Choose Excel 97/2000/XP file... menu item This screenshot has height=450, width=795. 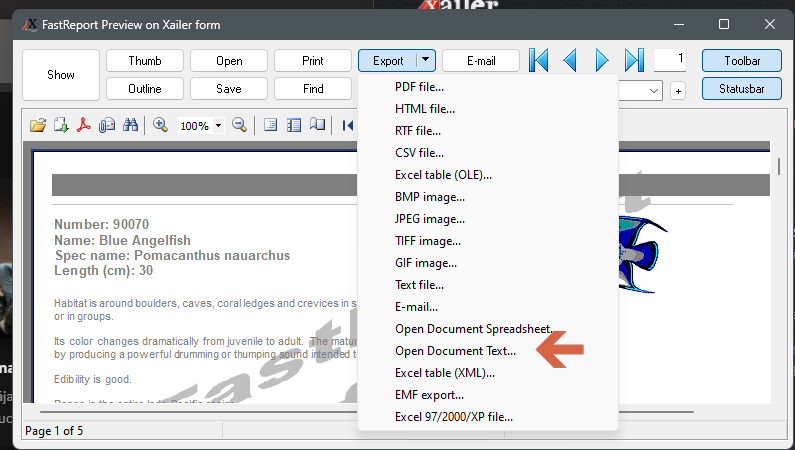(x=488, y=417)
